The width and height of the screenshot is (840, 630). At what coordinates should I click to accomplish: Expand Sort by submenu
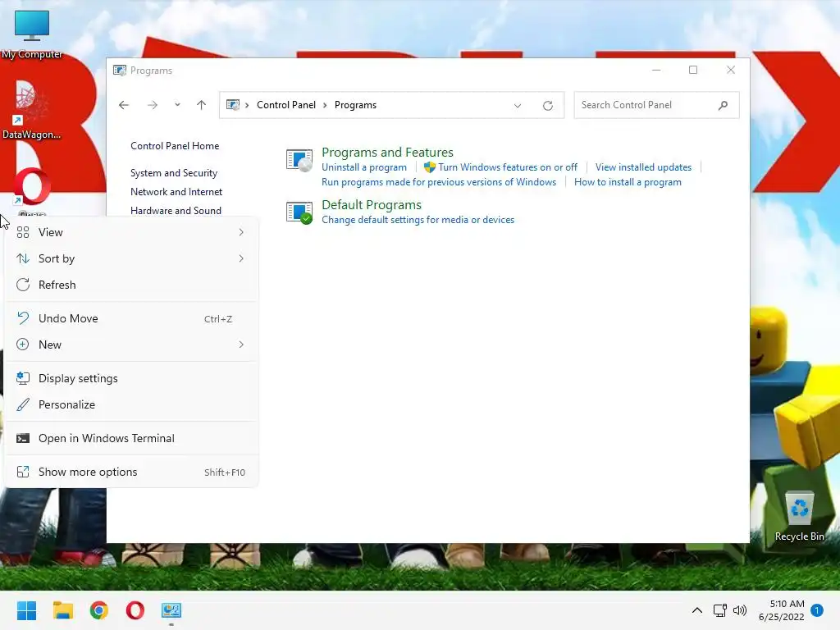[x=131, y=258]
